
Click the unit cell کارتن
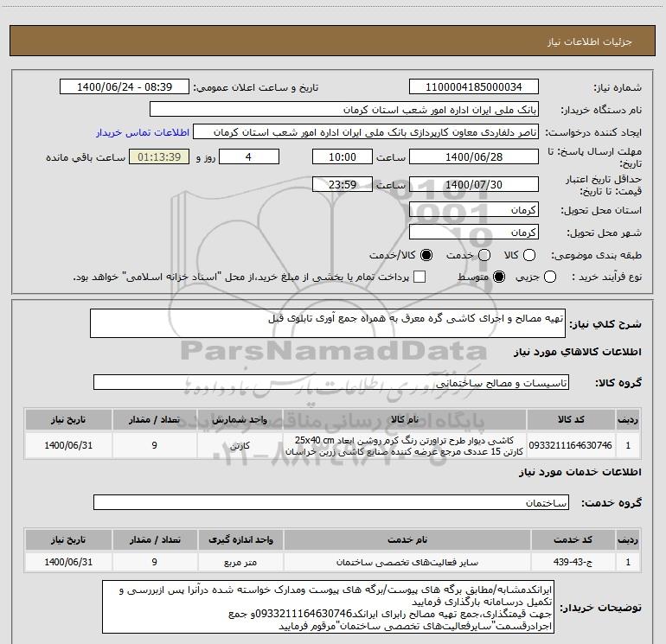(x=240, y=445)
